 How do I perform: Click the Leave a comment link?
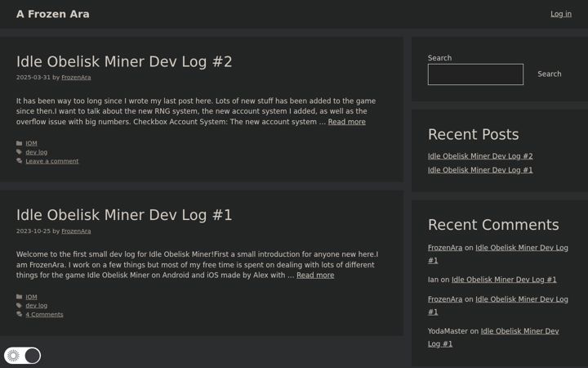(x=52, y=161)
